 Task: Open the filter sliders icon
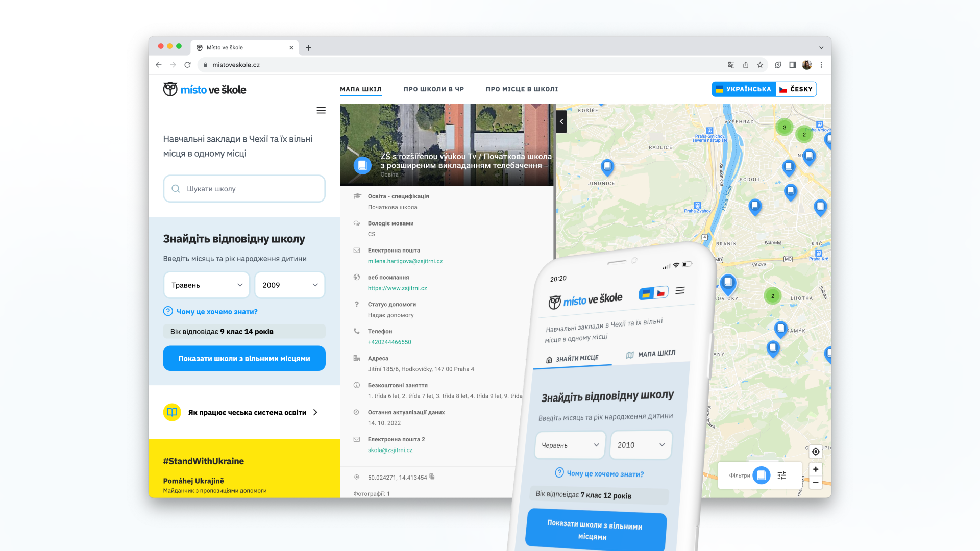(781, 475)
